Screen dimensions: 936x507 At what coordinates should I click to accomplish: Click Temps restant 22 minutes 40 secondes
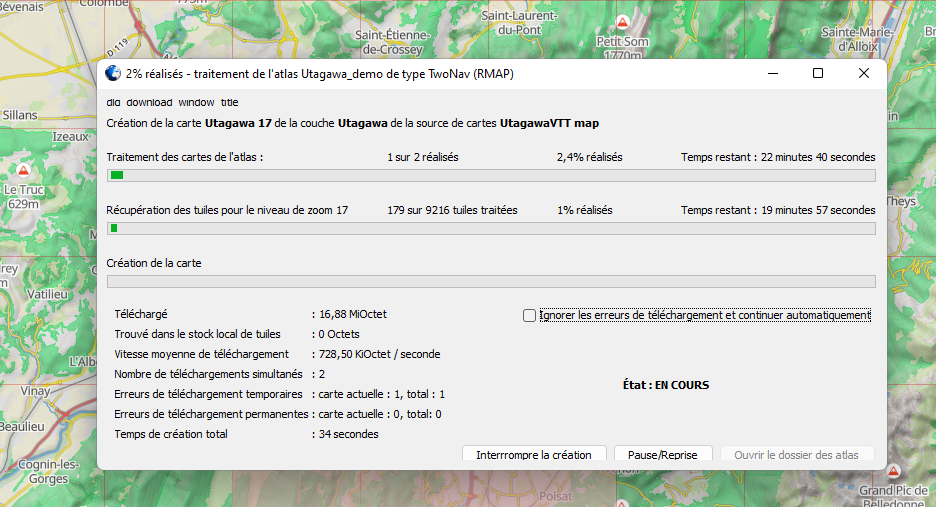[x=778, y=157]
